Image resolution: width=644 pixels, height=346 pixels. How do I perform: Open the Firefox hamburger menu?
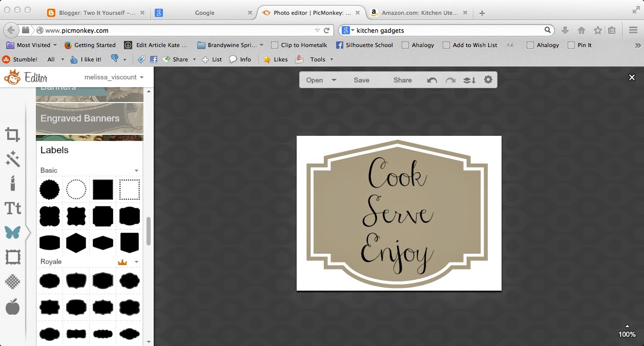pos(633,30)
